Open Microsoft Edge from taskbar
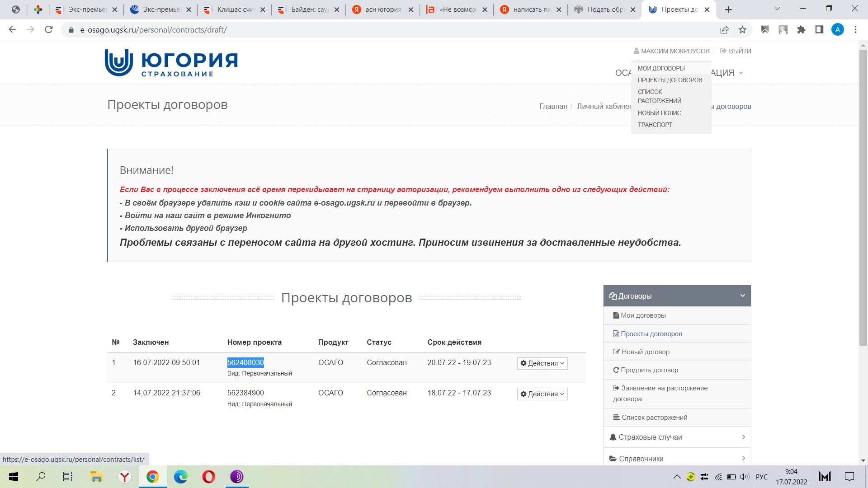The height and width of the screenshot is (488, 868). click(181, 477)
